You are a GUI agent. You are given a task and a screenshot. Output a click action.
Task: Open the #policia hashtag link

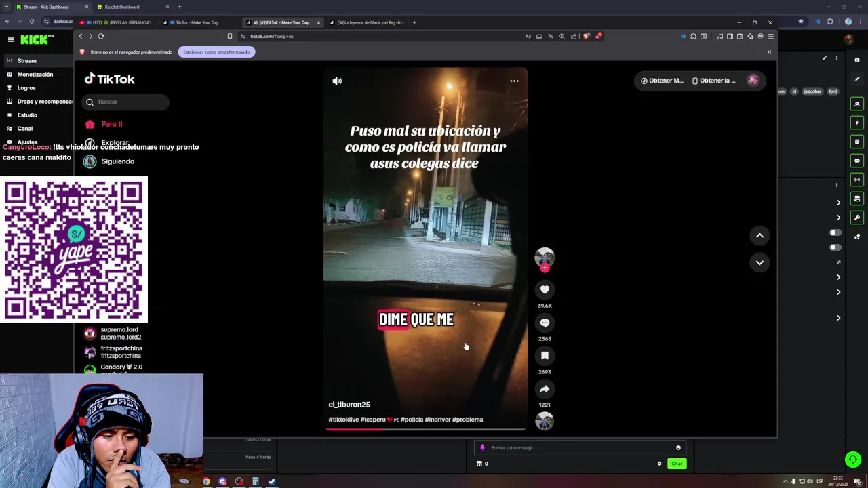click(x=412, y=420)
